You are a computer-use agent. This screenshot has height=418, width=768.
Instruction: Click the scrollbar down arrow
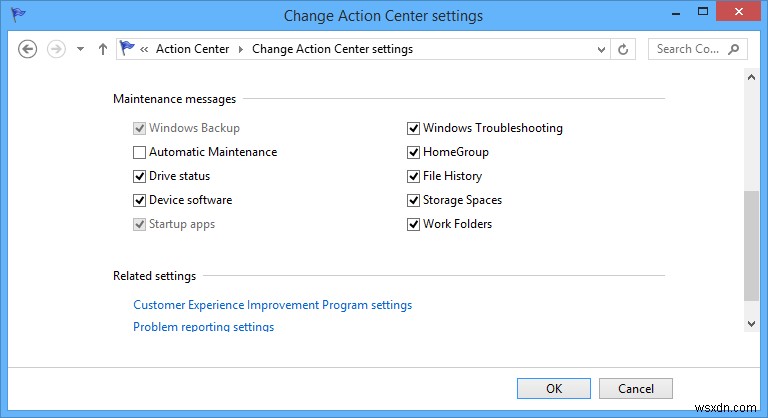[x=751, y=323]
